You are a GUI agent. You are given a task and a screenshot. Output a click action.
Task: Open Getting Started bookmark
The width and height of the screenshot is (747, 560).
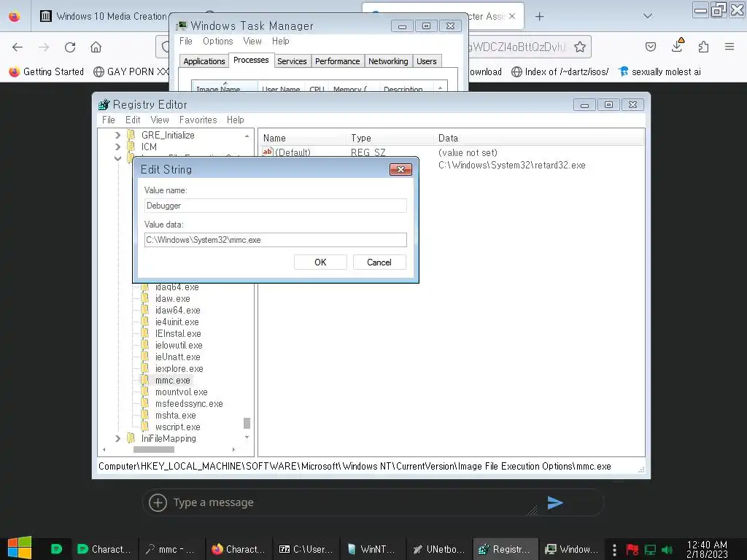click(x=46, y=72)
